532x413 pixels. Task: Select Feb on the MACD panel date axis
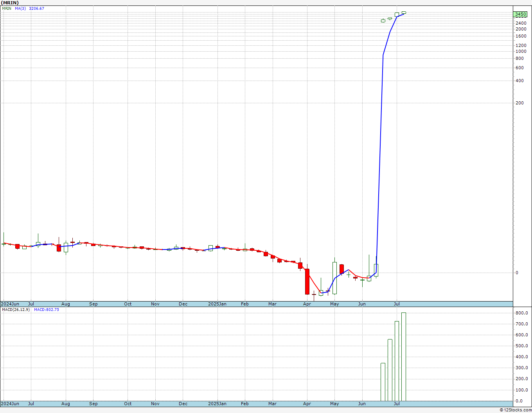245,404
